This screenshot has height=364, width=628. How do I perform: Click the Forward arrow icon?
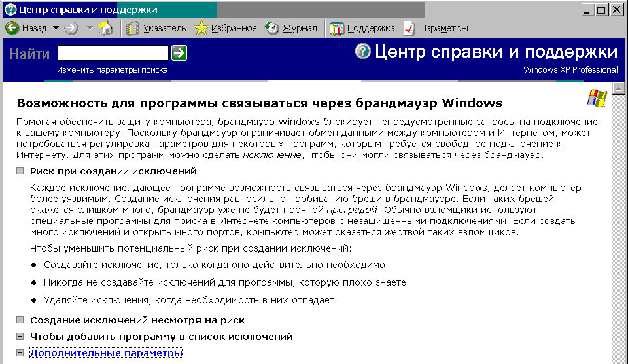click(x=71, y=28)
